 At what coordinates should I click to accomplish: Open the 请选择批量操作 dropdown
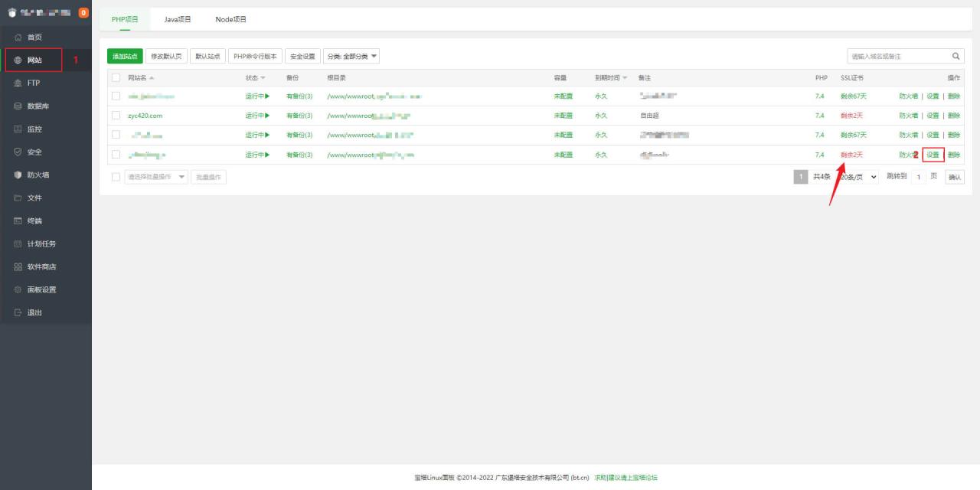coord(156,177)
